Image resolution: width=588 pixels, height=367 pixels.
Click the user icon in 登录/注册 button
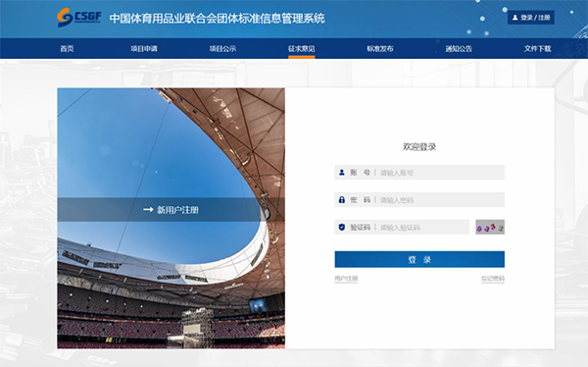click(514, 18)
